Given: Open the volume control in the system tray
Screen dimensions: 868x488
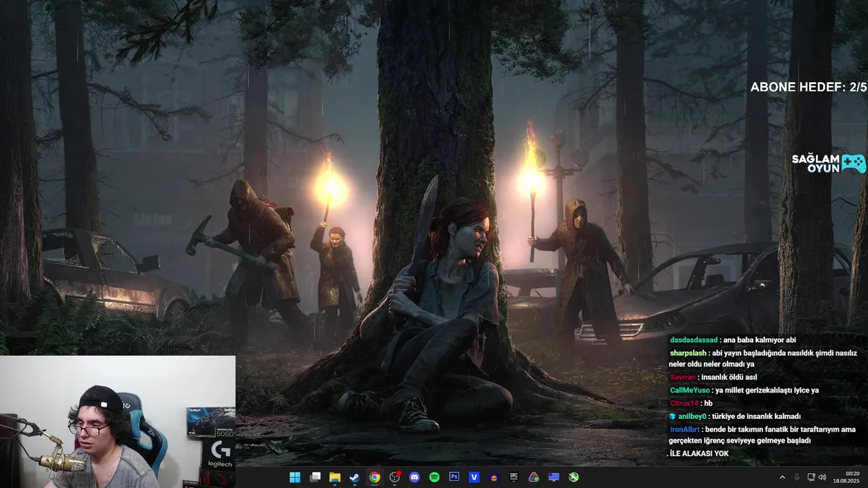Looking at the screenshot, I should 823,477.
